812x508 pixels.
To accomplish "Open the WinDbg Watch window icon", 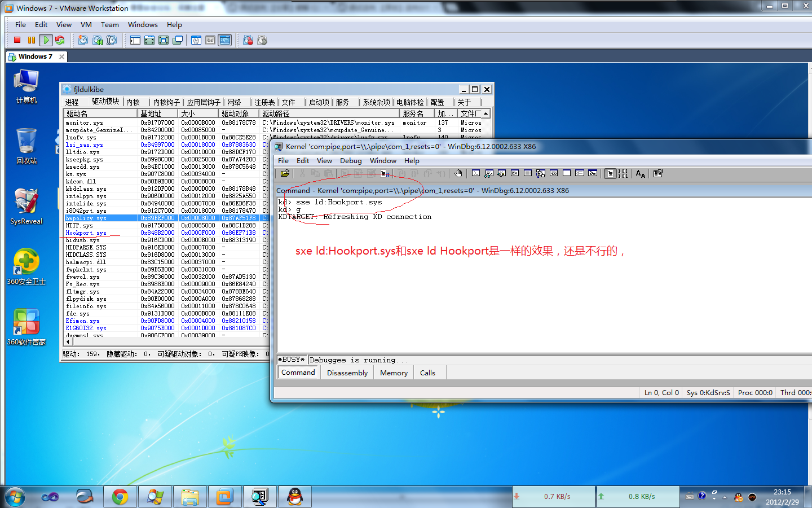I will [x=489, y=173].
